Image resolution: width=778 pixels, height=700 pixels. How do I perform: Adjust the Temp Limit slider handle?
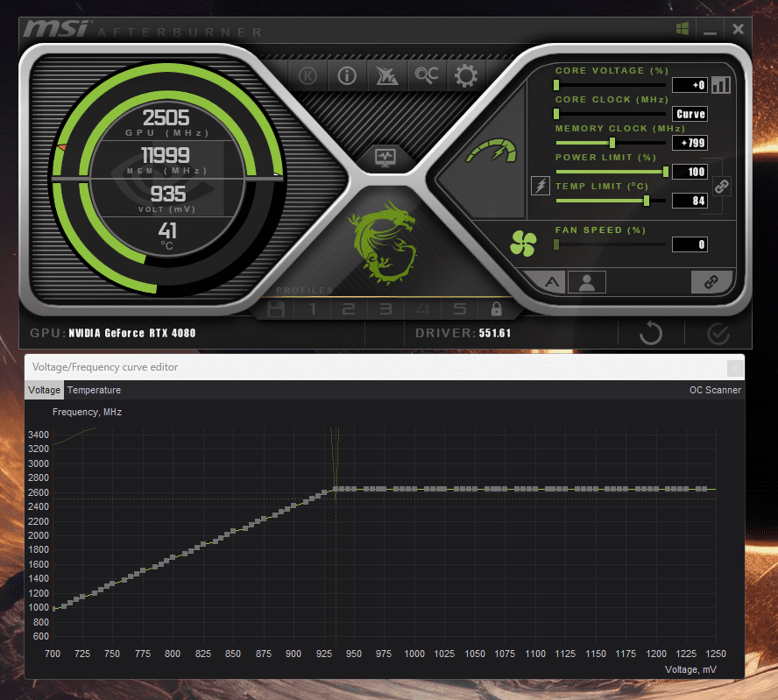point(646,201)
